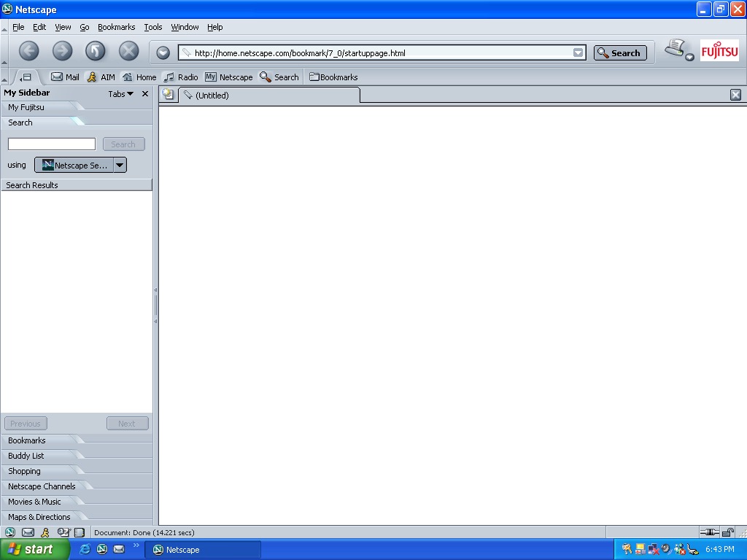Click the Back navigation button
The width and height of the screenshot is (747, 560).
[x=28, y=51]
